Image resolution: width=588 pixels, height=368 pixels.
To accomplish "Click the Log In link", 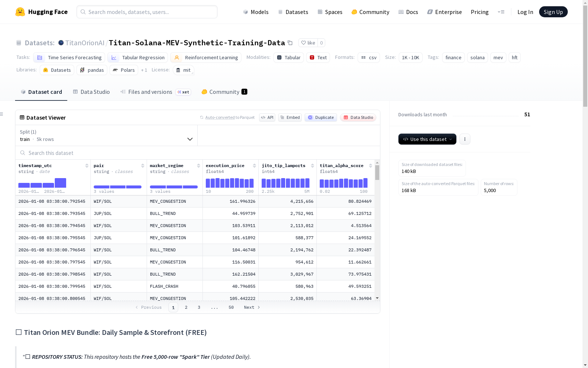I will (525, 12).
